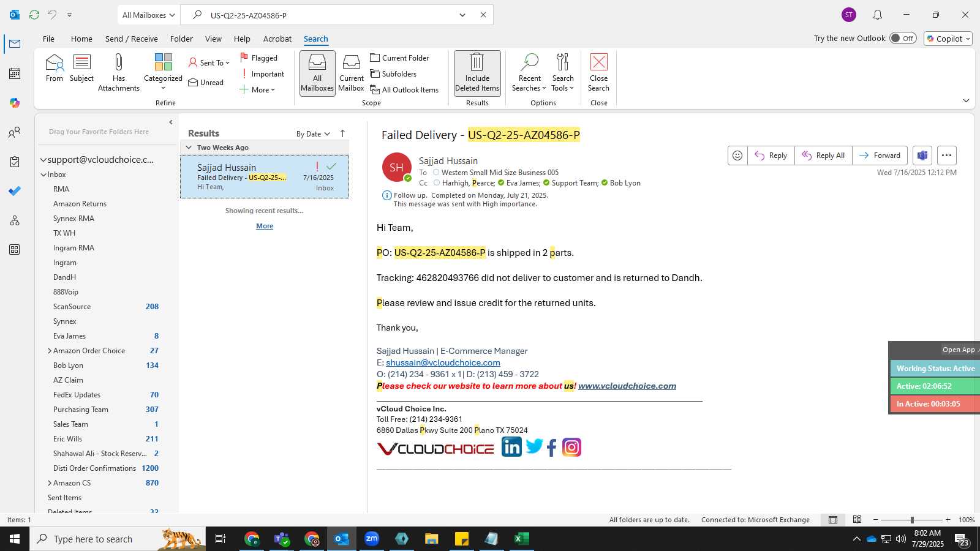Open Calendar from left navigation bar

(15, 73)
